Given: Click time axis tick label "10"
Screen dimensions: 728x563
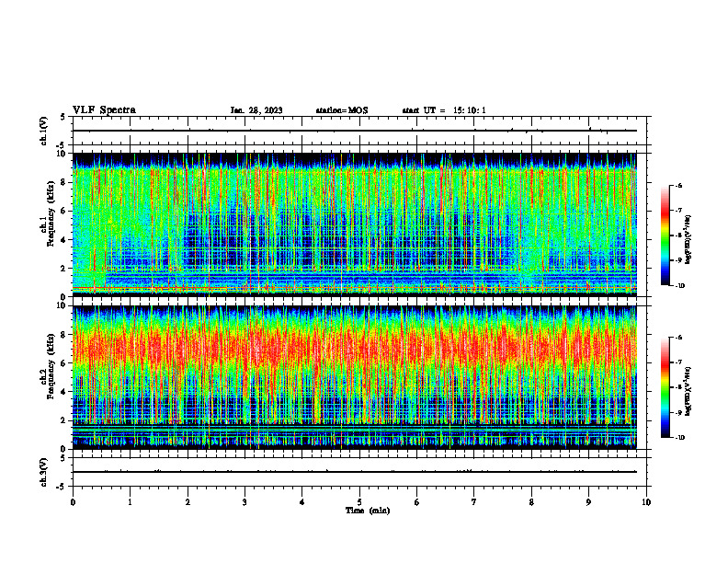Looking at the screenshot, I should [646, 502].
